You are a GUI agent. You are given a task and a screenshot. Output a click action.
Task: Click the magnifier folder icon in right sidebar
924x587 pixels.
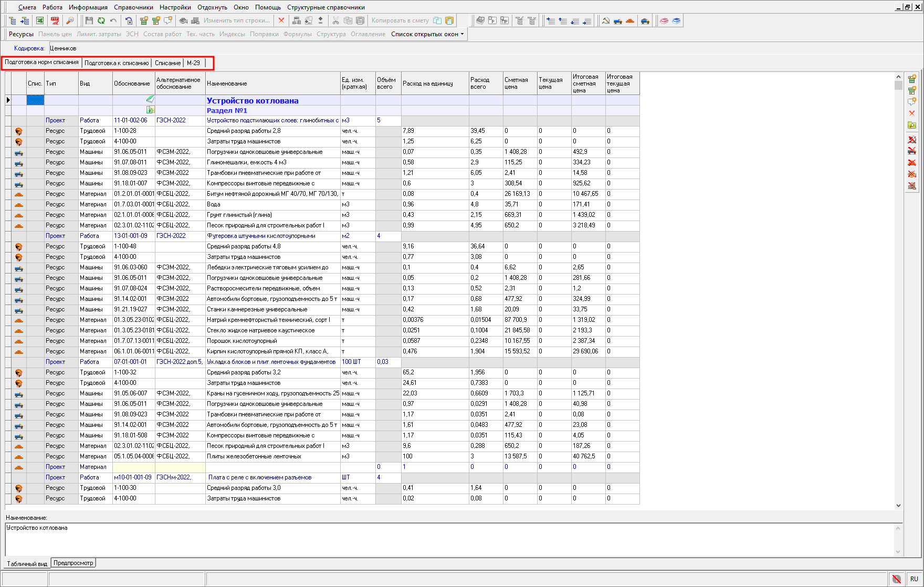click(x=912, y=125)
